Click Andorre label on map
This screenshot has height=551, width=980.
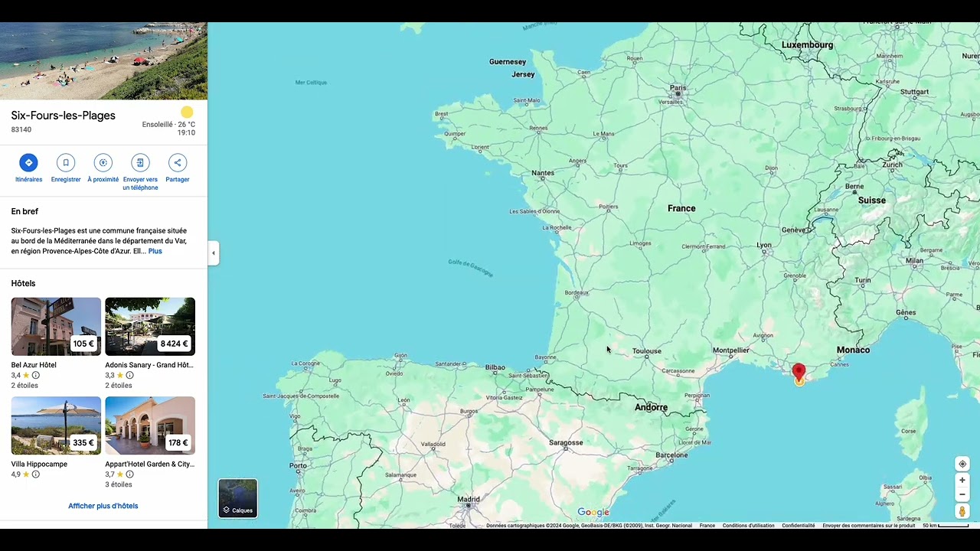[651, 408]
